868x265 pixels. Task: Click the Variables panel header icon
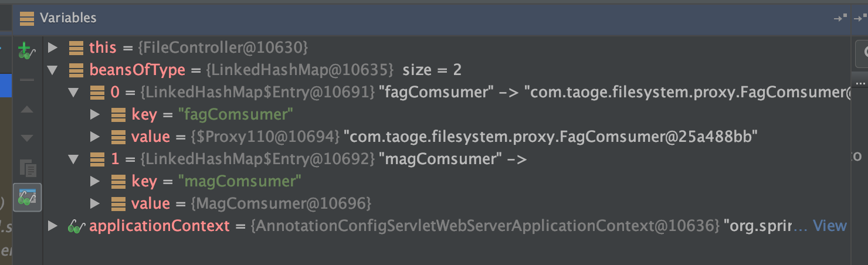click(27, 19)
